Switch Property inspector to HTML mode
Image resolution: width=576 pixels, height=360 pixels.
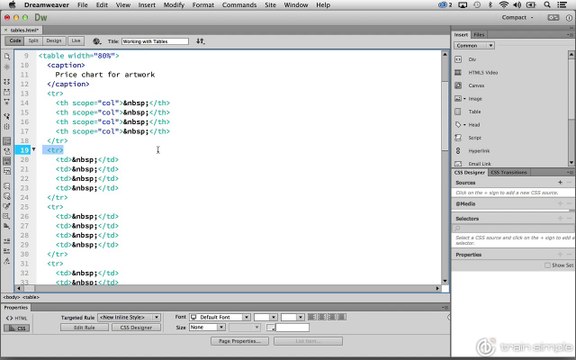point(17,318)
